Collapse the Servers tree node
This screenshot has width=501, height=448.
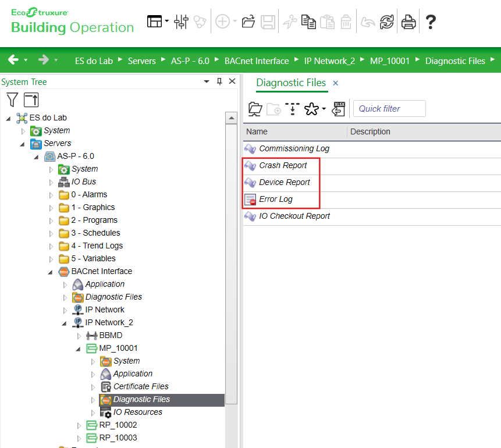[x=22, y=144]
